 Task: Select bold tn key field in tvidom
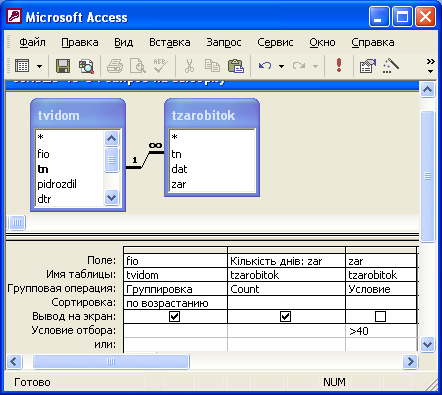[x=43, y=169]
